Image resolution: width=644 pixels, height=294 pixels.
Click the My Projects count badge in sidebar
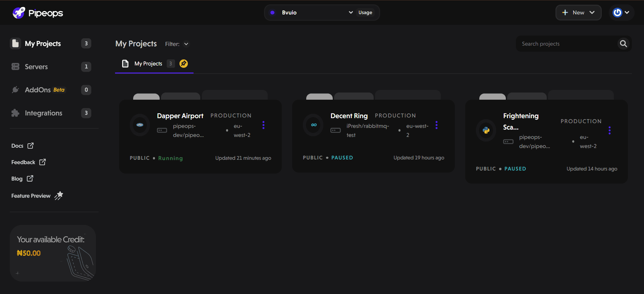pyautogui.click(x=86, y=43)
